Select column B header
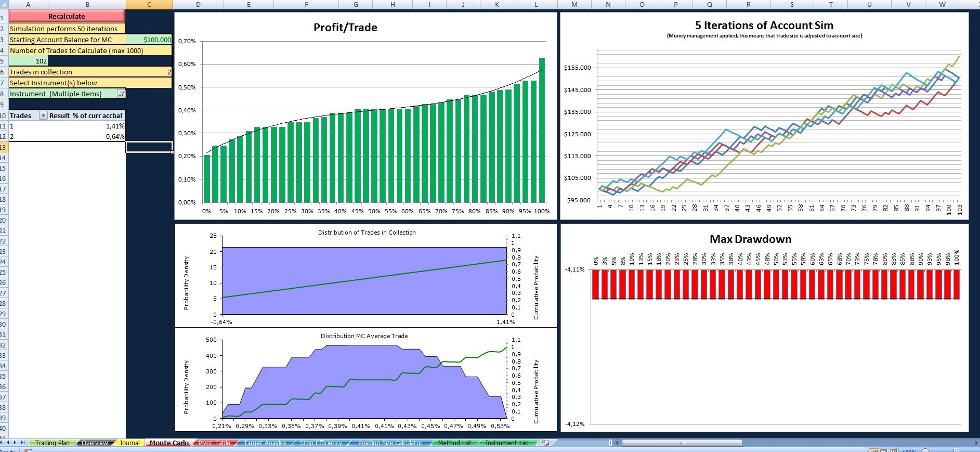Viewport: 980px width, 452px height. click(x=87, y=4)
